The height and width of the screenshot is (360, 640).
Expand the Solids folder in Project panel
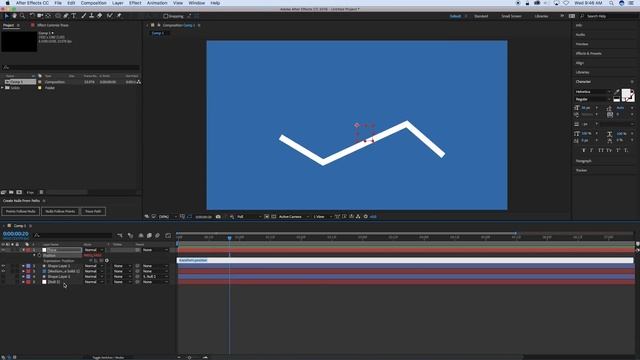point(2,88)
